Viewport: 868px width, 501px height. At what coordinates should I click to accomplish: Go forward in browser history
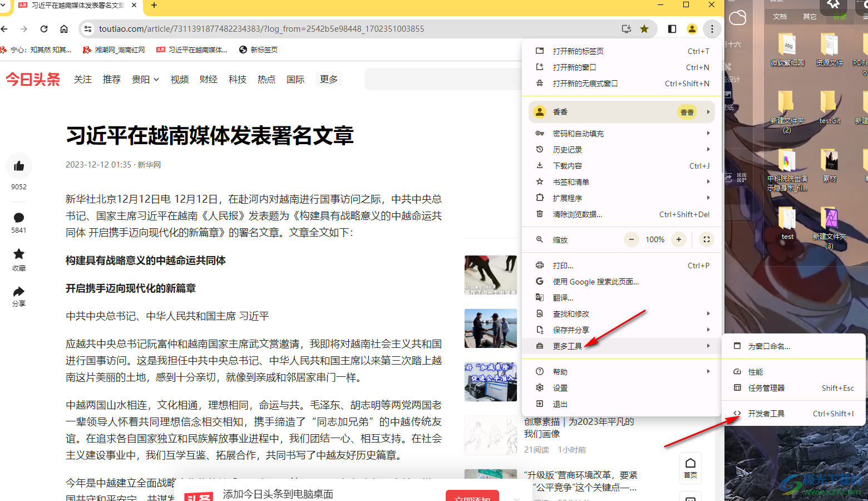[24, 29]
